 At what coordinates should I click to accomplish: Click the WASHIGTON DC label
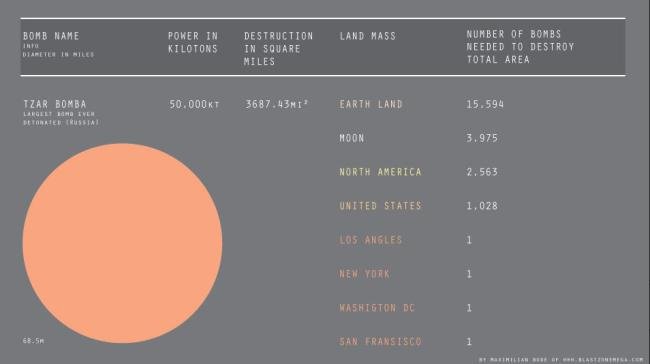click(x=377, y=308)
